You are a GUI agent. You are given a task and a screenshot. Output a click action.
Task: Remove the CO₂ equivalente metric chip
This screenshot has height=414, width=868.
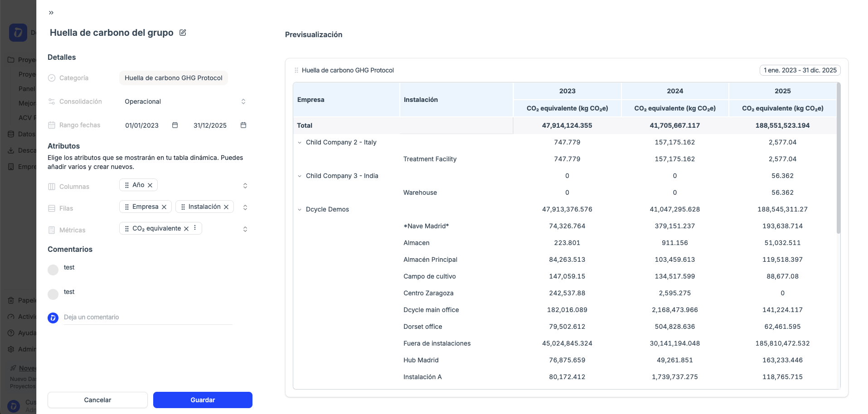pyautogui.click(x=186, y=229)
